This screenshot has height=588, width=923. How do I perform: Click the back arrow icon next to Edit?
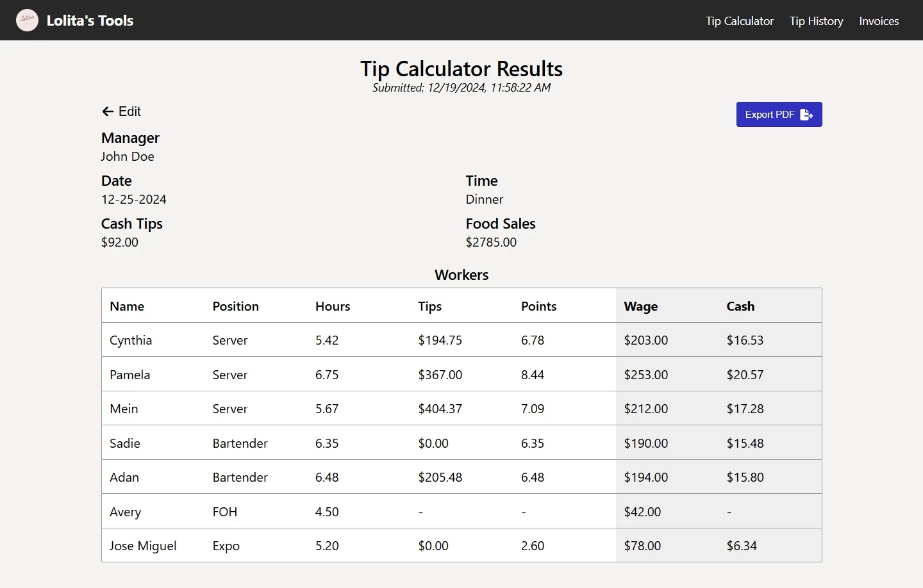[x=106, y=111]
